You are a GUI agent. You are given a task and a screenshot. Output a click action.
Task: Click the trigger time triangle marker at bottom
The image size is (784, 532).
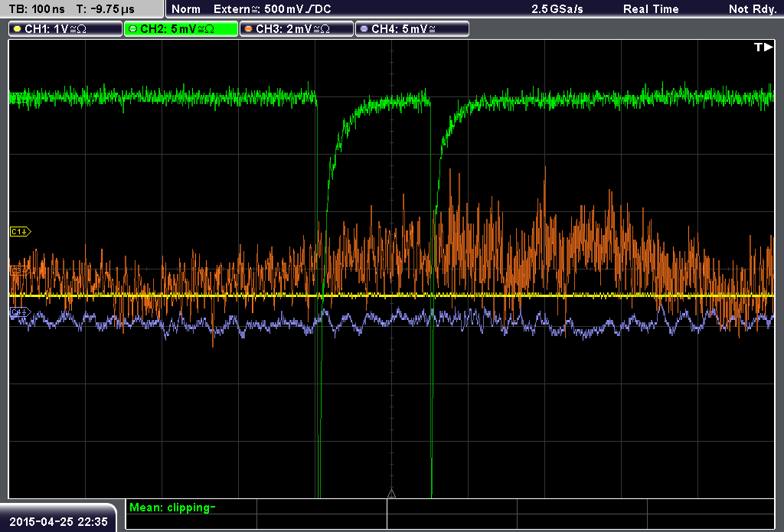391,494
